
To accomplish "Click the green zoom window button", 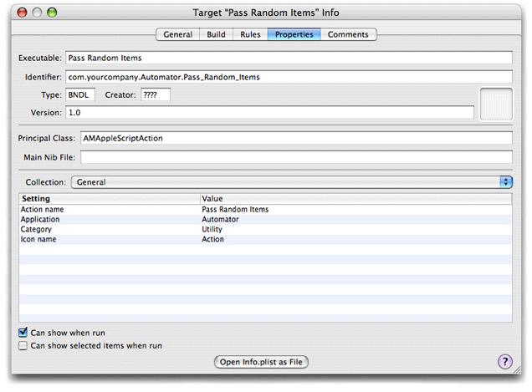I will [53, 13].
